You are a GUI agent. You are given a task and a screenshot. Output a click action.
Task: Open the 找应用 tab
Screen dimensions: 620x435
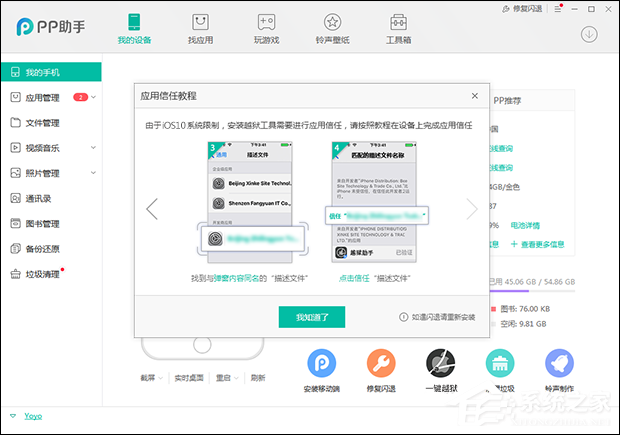tap(200, 28)
